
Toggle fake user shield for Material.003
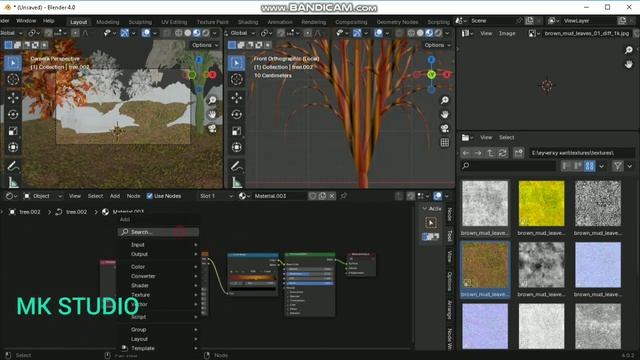(313, 196)
